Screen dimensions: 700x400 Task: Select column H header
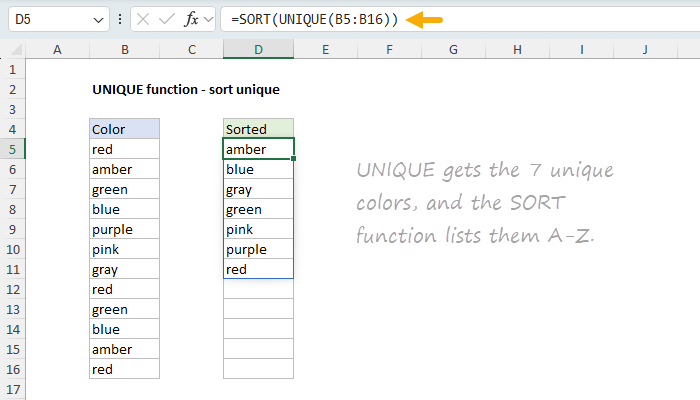click(517, 50)
